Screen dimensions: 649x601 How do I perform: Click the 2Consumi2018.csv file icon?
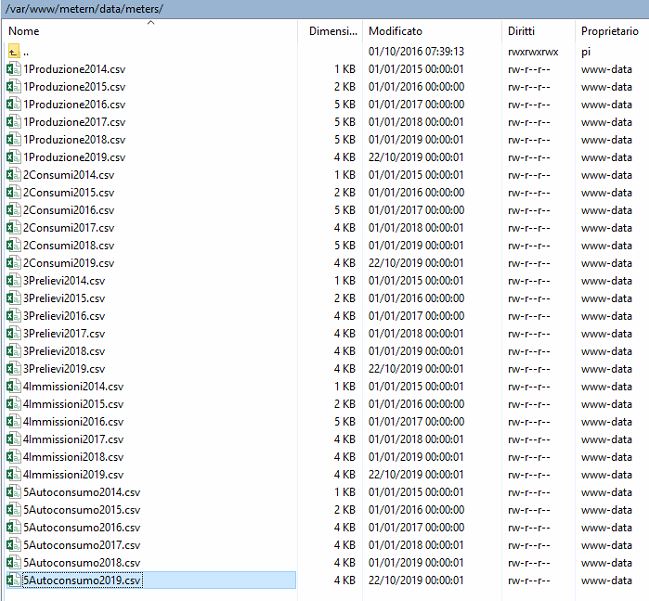click(14, 245)
